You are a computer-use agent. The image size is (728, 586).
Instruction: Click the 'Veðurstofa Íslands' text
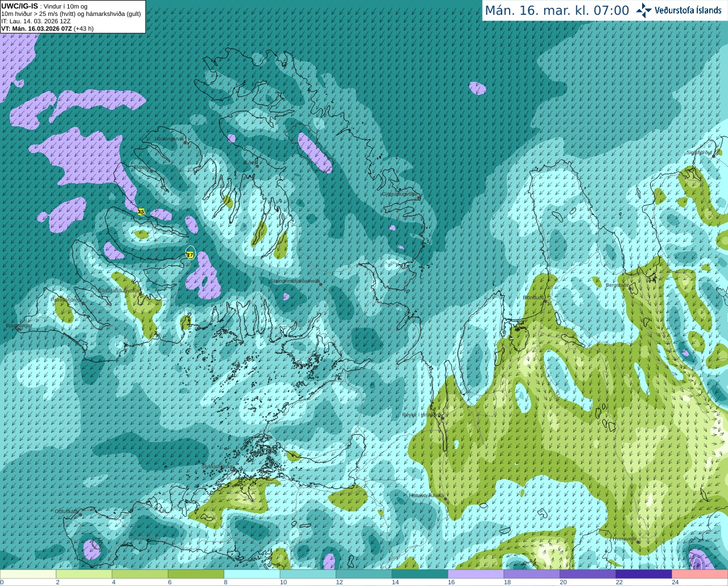click(x=688, y=10)
